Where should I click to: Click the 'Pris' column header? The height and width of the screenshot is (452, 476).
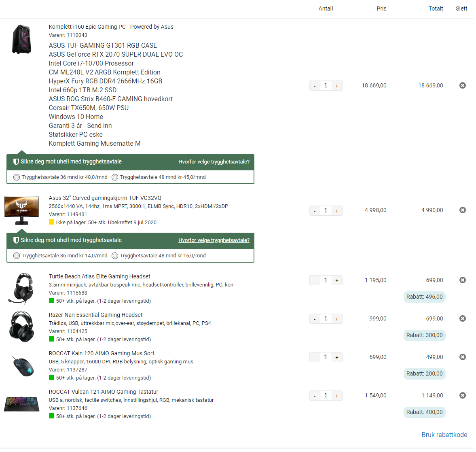point(381,8)
